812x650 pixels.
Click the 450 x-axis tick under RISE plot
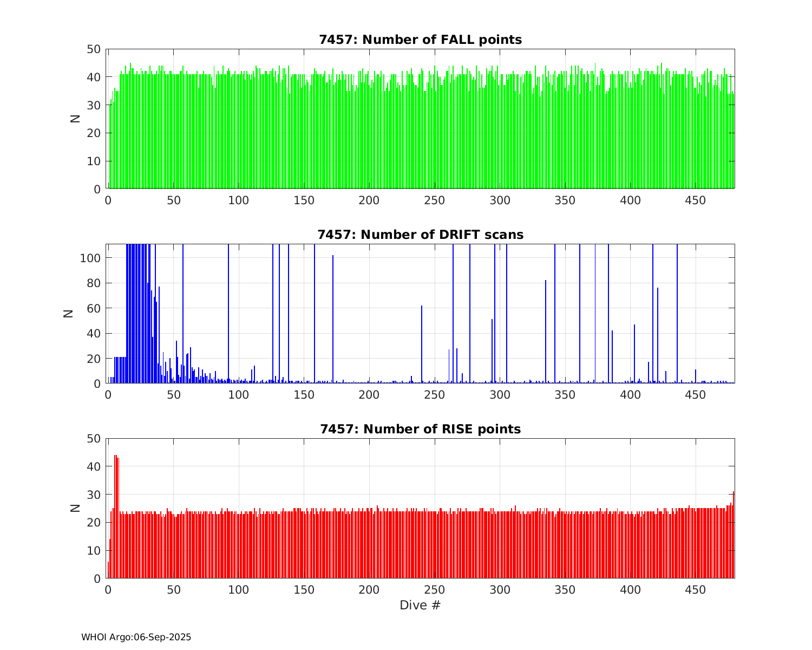(x=696, y=590)
